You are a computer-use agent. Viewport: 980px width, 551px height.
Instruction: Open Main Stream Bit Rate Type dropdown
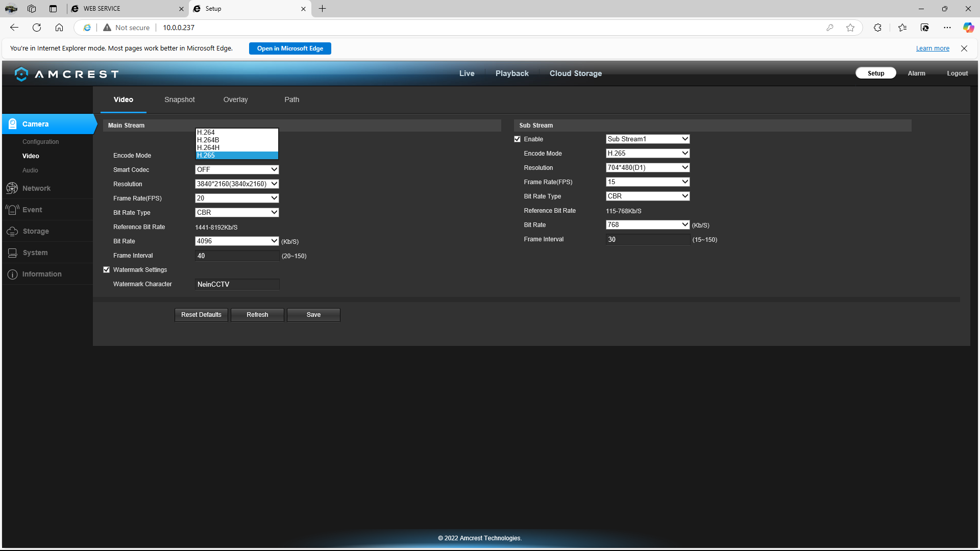click(x=237, y=212)
